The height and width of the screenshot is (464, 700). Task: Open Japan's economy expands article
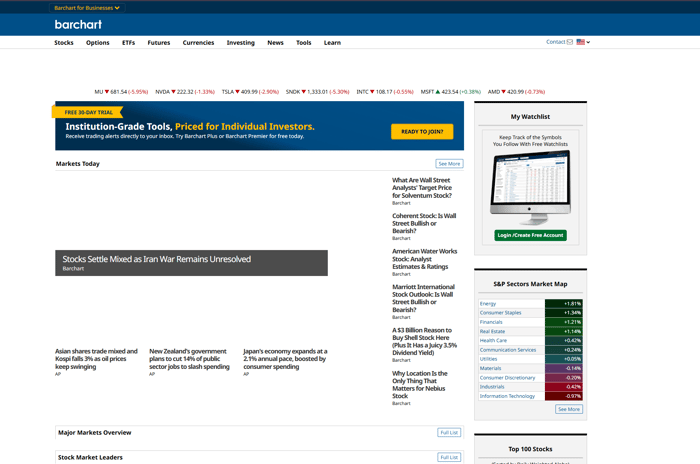(285, 359)
